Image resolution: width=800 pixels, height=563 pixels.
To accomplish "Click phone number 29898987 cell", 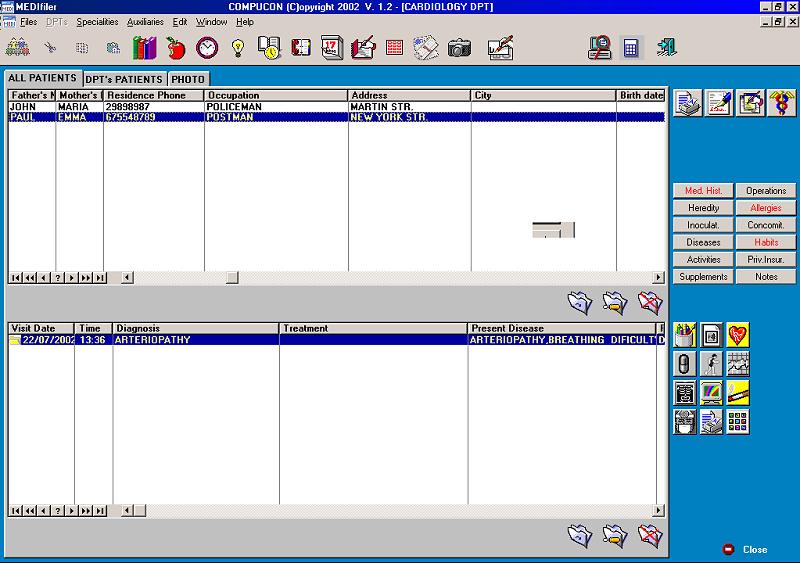I will tap(154, 107).
